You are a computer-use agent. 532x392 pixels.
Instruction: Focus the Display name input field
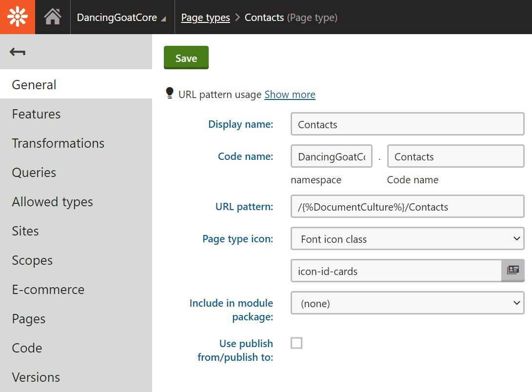(x=408, y=124)
